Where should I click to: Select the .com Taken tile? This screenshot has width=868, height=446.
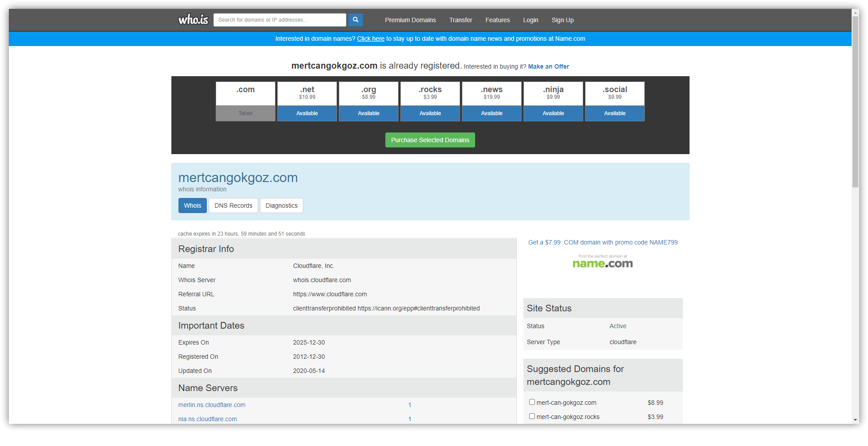tap(245, 101)
